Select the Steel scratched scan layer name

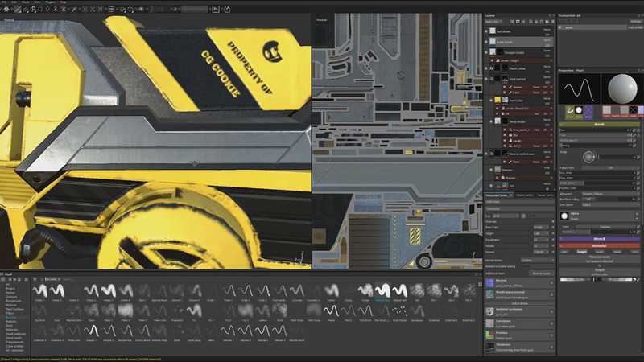(x=522, y=154)
